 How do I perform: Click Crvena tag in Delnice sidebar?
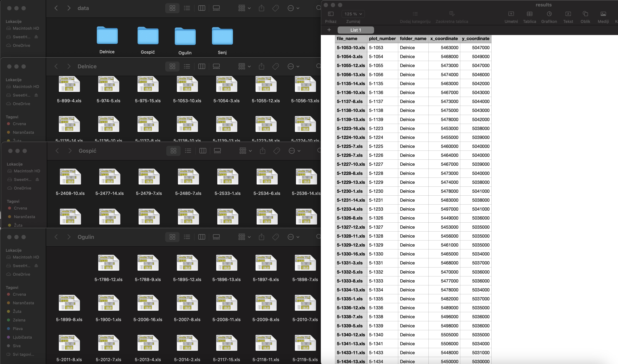tap(16, 124)
